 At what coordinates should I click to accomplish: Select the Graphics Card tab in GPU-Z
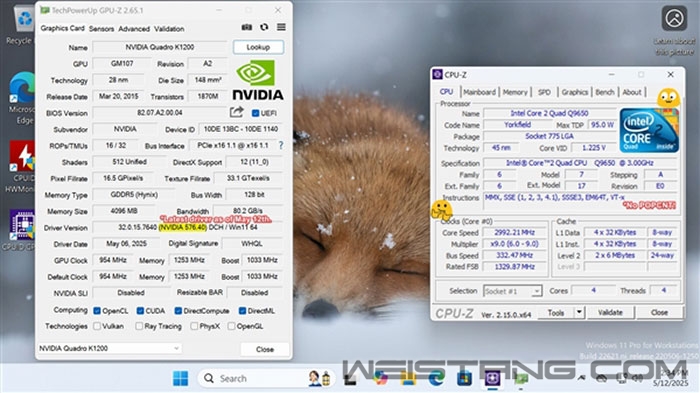62,28
